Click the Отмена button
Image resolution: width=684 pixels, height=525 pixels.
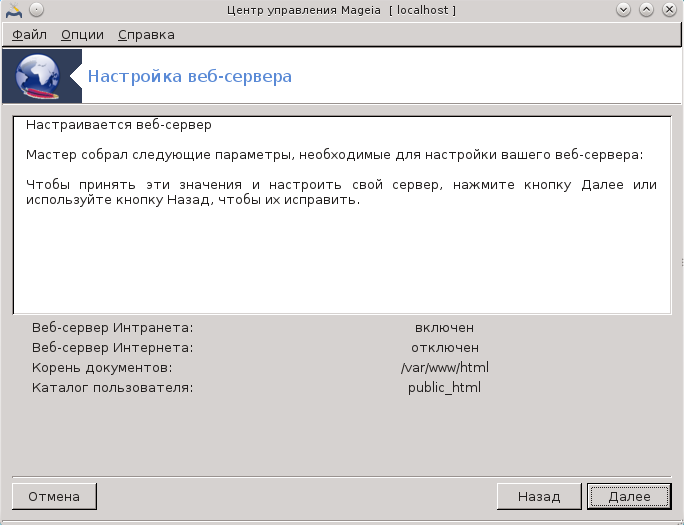click(54, 496)
